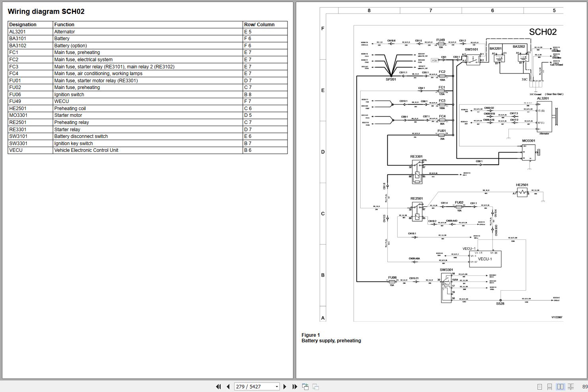Click the SCH02 title on the diagram page
The width and height of the screenshot is (588, 392).
(x=543, y=32)
